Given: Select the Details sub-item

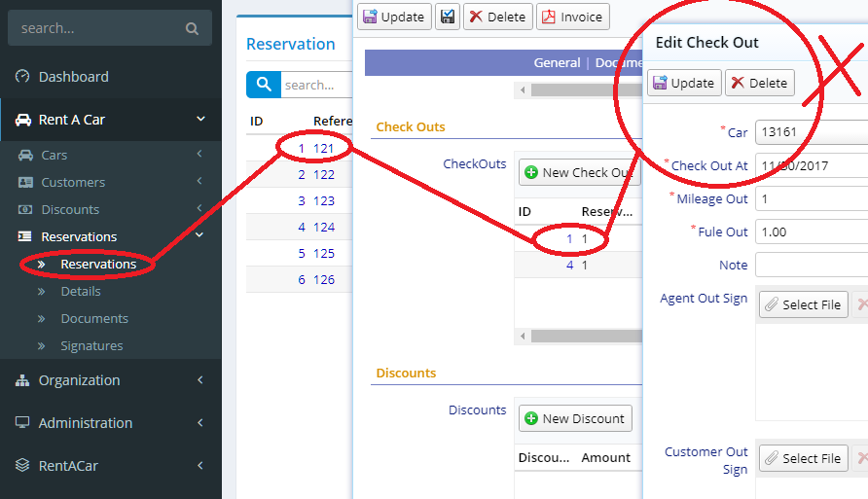Looking at the screenshot, I should pyautogui.click(x=81, y=292).
